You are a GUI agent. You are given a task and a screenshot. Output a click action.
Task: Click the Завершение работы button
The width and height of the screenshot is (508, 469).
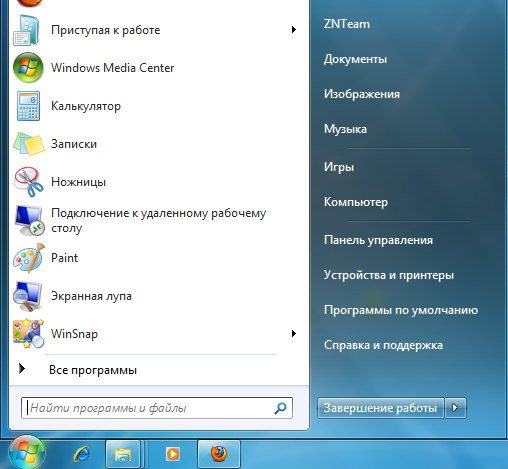click(x=381, y=408)
